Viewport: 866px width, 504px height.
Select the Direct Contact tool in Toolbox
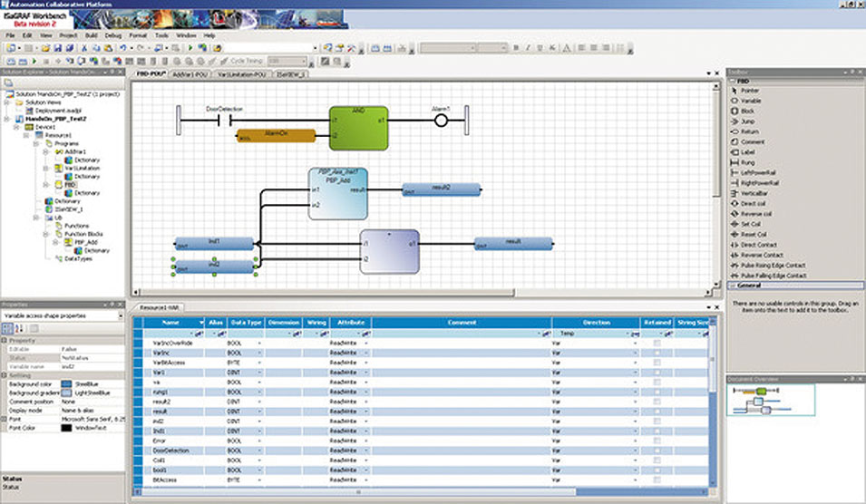pos(760,245)
